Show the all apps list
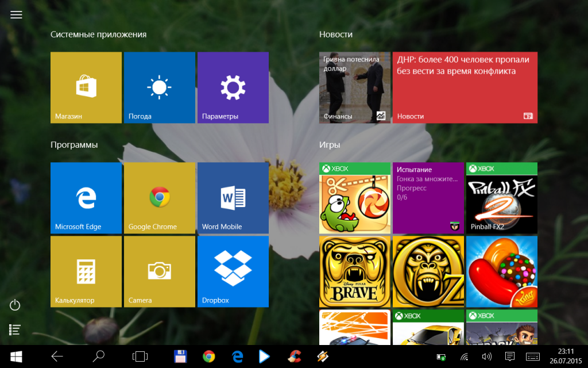This screenshot has height=368, width=588. [15, 329]
